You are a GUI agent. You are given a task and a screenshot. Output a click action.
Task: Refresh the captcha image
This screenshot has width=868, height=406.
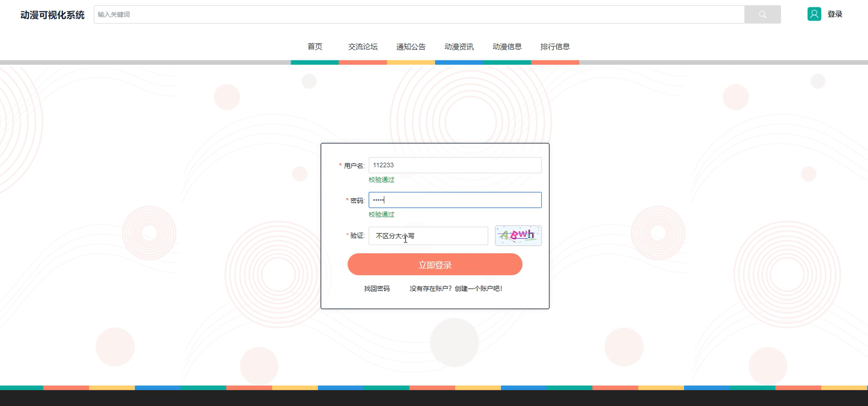pyautogui.click(x=518, y=235)
